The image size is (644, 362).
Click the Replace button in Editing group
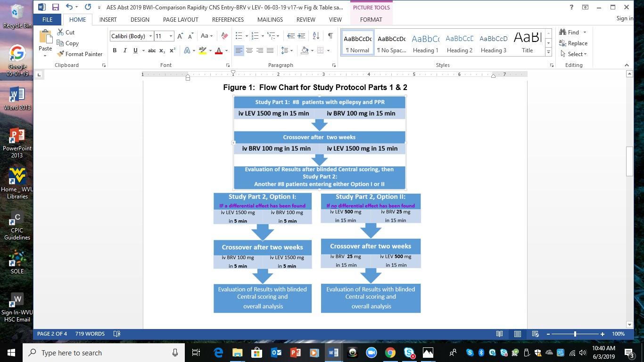573,43
